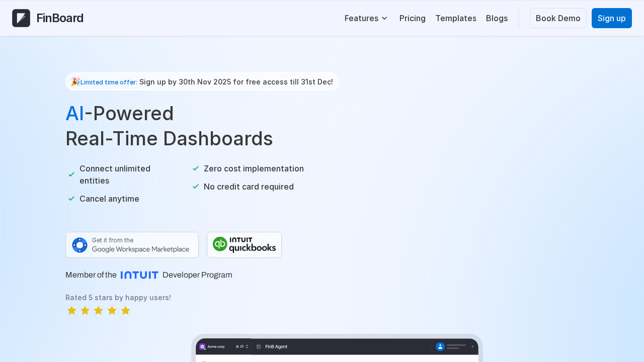Click the stepper arrows next to 20

[x=247, y=346]
